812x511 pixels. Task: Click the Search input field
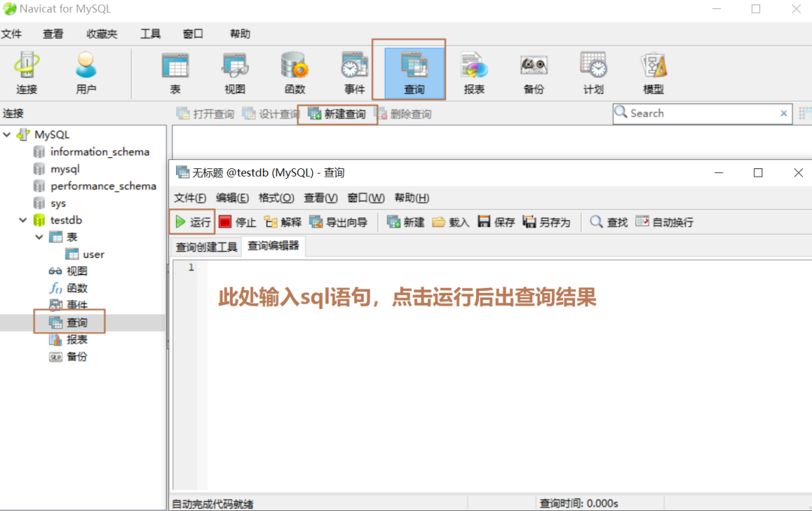coord(702,113)
